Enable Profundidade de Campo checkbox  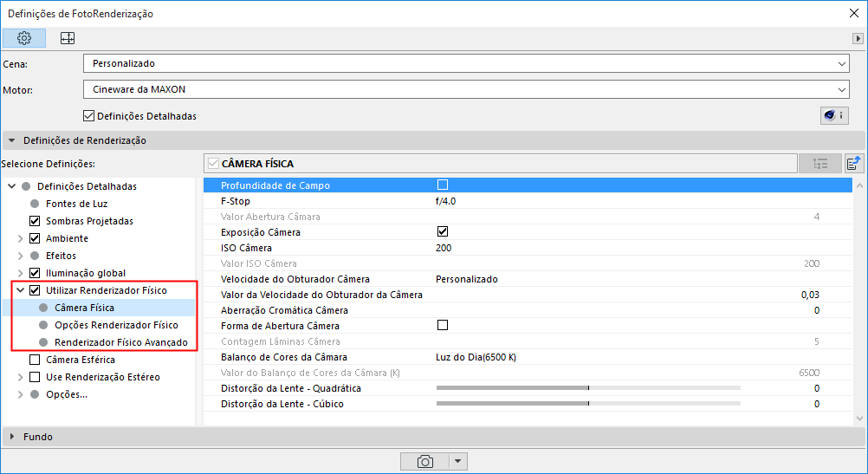pyautogui.click(x=443, y=185)
